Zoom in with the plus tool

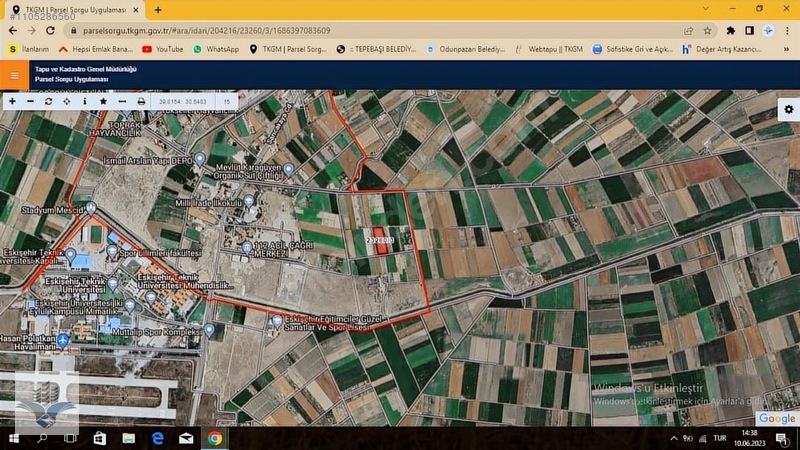coord(12,102)
